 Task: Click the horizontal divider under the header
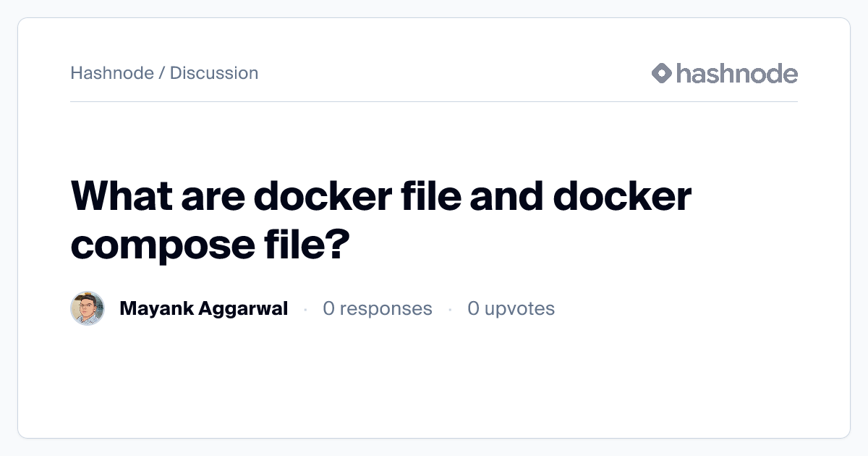pos(434,102)
